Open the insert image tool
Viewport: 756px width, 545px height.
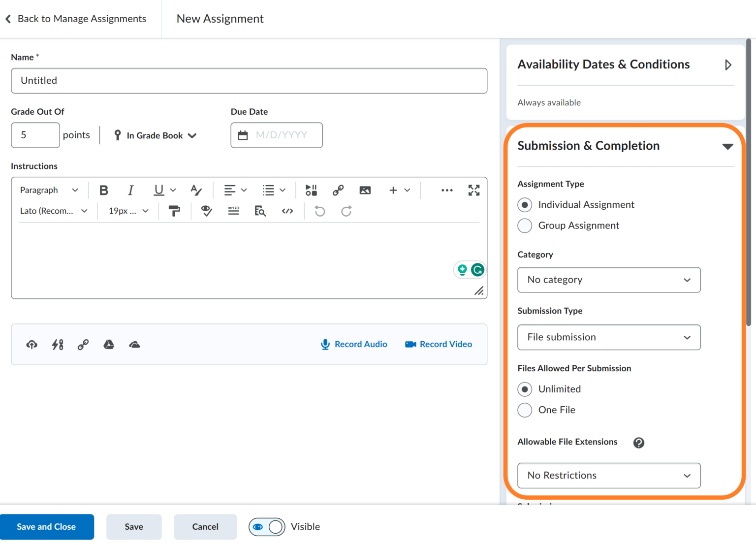click(365, 190)
